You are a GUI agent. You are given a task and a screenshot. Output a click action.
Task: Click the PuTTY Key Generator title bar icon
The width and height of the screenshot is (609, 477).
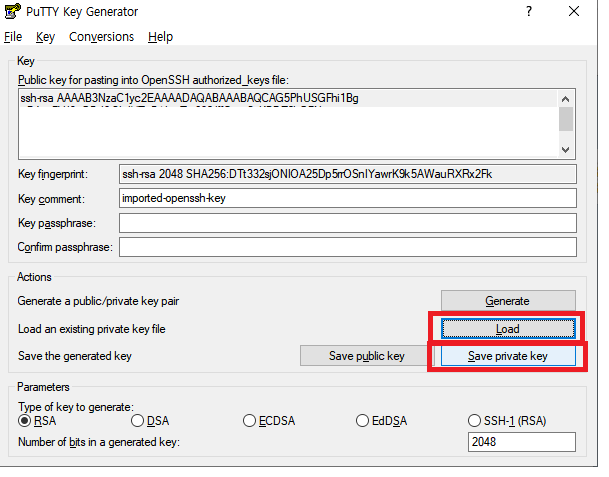coord(12,11)
